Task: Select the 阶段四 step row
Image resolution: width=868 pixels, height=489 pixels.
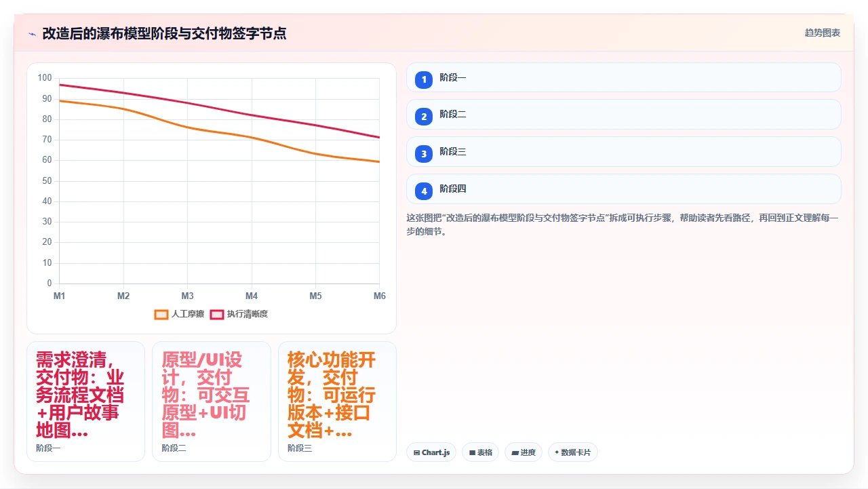Action: click(623, 189)
